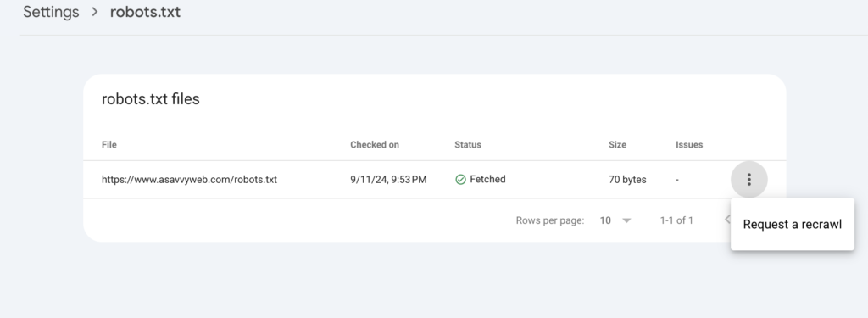Click the Fetched status text
868x318 pixels.
487,179
